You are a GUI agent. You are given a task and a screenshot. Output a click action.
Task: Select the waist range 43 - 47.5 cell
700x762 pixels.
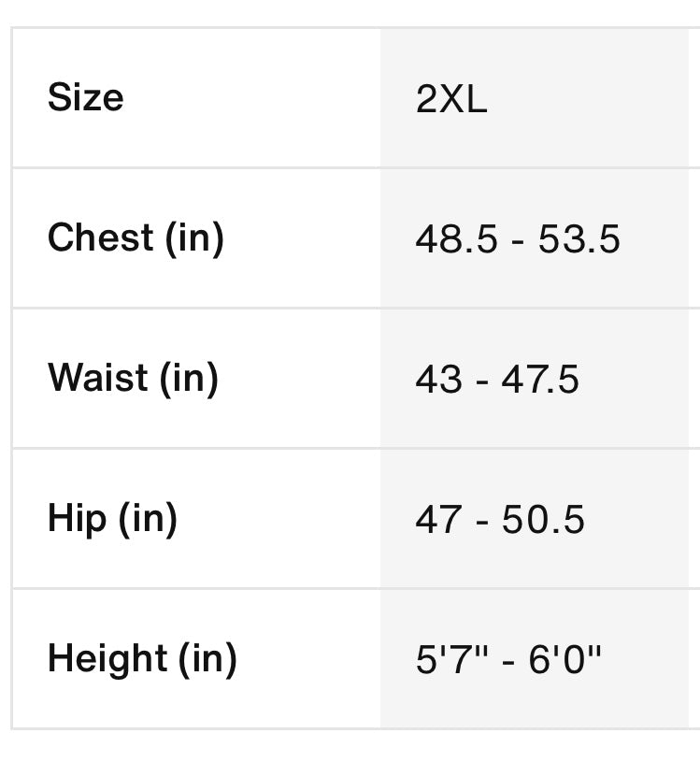click(x=497, y=381)
